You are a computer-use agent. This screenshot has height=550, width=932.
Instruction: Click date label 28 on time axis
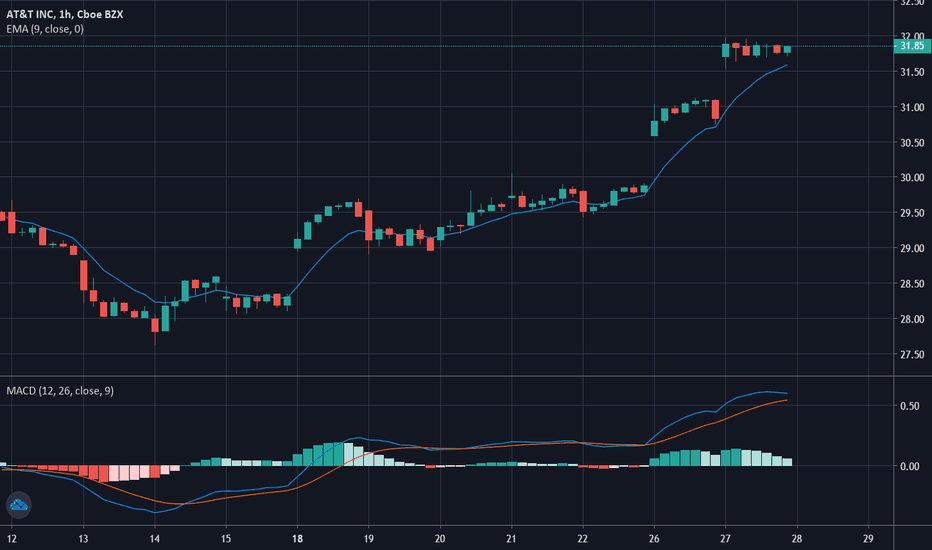796,539
